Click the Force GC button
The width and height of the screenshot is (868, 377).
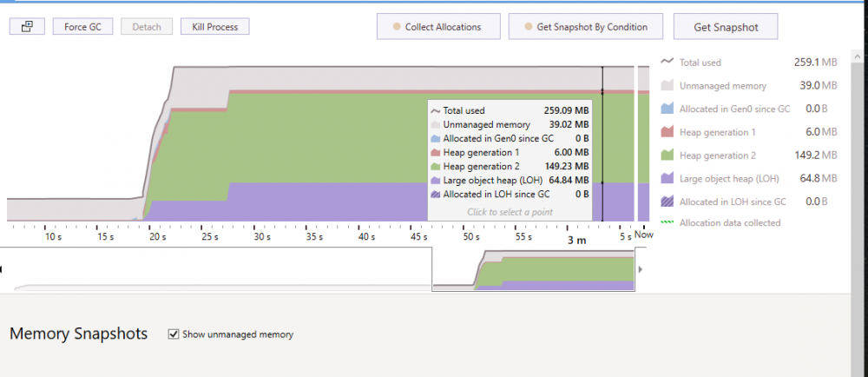click(82, 27)
